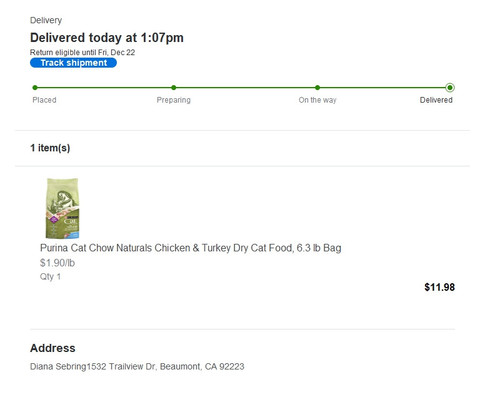Screen dimensions: 500x414
Task: Open the Purina Cat Chow Naturals product link
Action: [x=191, y=248]
